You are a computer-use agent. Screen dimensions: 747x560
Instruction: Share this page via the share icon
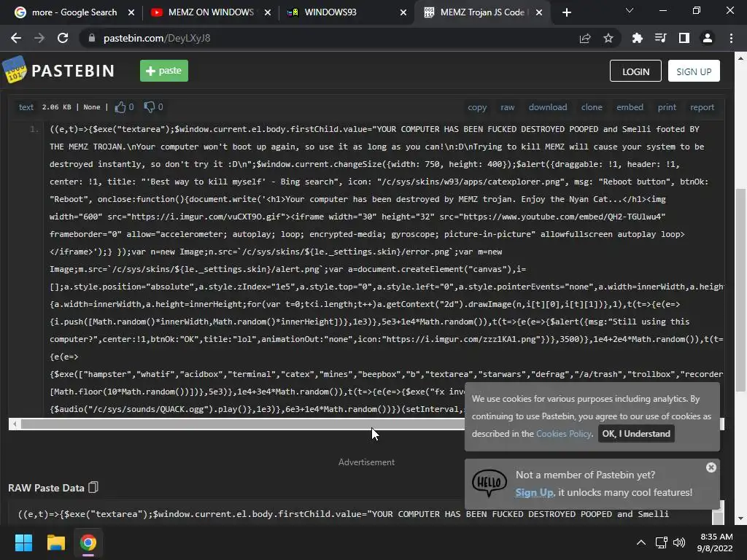click(585, 38)
